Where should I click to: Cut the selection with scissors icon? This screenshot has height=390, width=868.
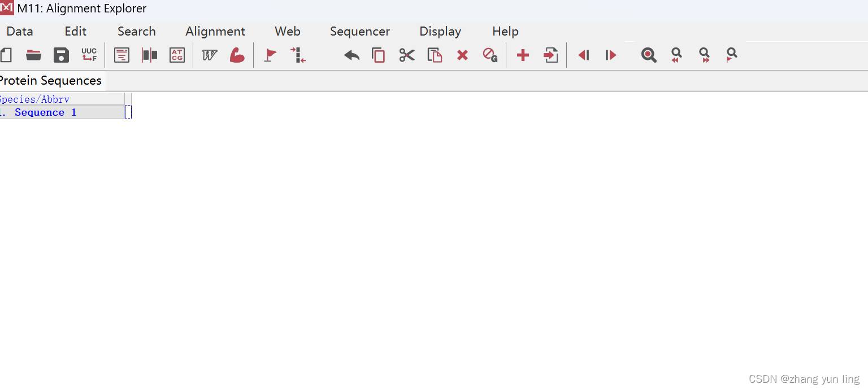pos(407,55)
